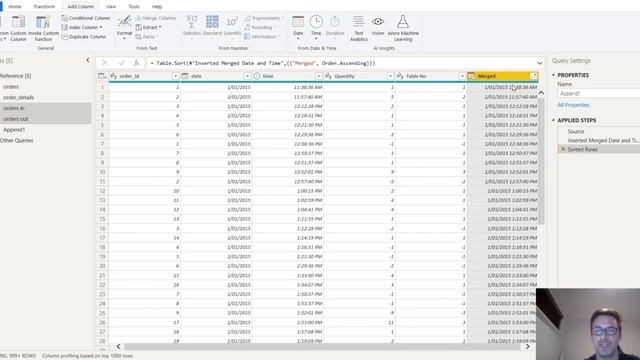Image resolution: width=640 pixels, height=360 pixels.
Task: Click the vertical scrollbar up arrow
Action: (541, 93)
